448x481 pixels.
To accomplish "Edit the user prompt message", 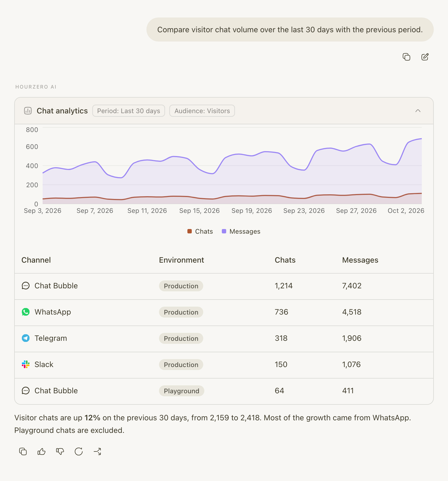I will point(425,57).
